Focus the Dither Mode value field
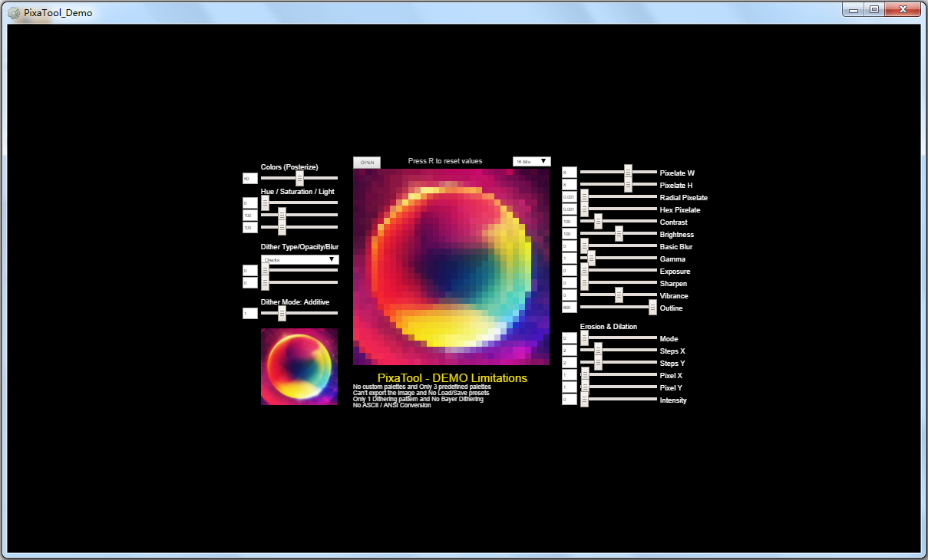 click(250, 314)
